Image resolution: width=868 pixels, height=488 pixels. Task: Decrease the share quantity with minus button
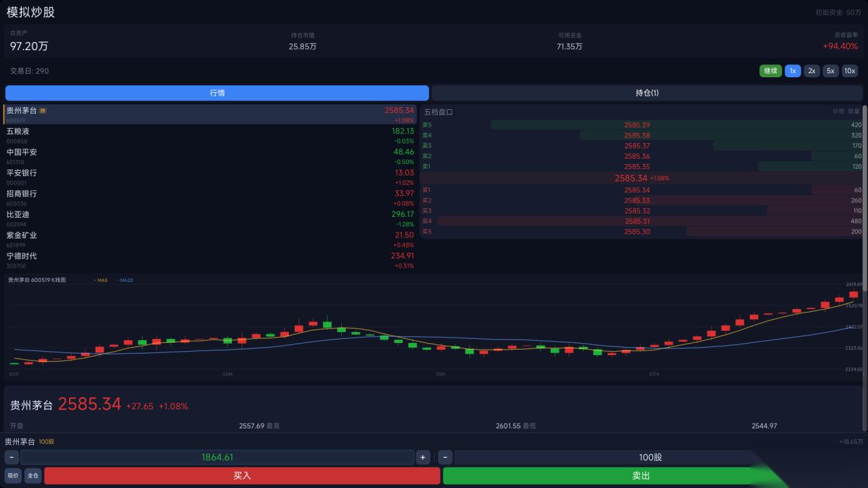pyautogui.click(x=446, y=457)
